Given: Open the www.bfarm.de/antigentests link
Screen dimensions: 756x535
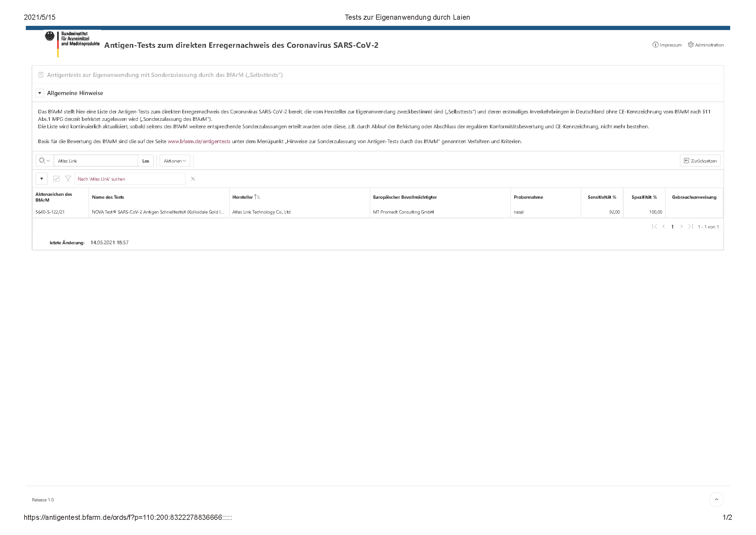Looking at the screenshot, I should pyautogui.click(x=199, y=142).
